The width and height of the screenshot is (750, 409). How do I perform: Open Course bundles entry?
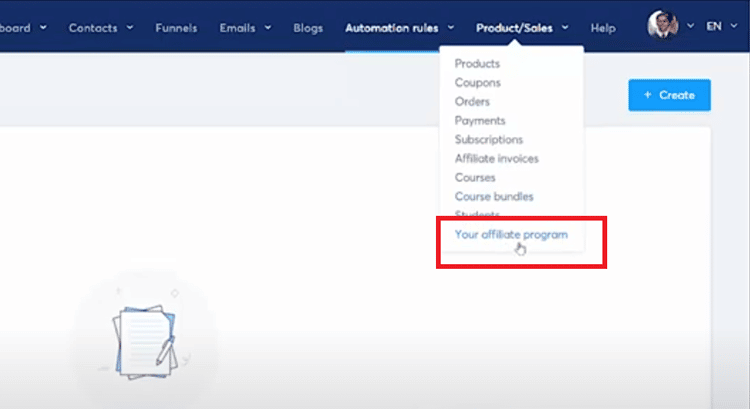[494, 197]
